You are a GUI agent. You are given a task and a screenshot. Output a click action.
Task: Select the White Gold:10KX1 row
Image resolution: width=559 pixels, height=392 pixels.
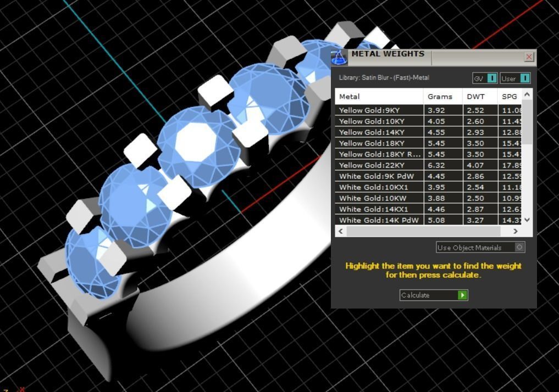coord(428,187)
